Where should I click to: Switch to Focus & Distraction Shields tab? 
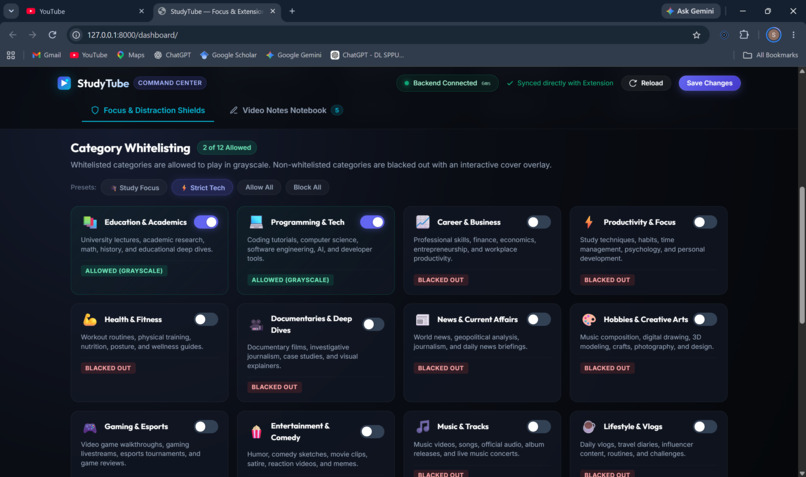point(148,111)
